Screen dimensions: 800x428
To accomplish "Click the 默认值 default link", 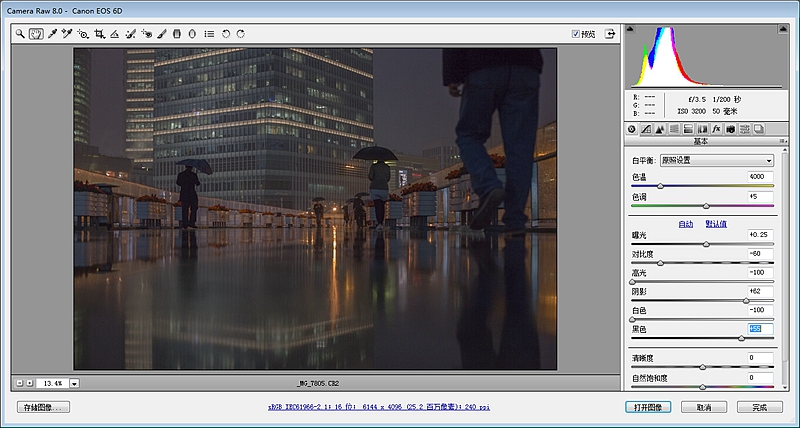I will [716, 224].
